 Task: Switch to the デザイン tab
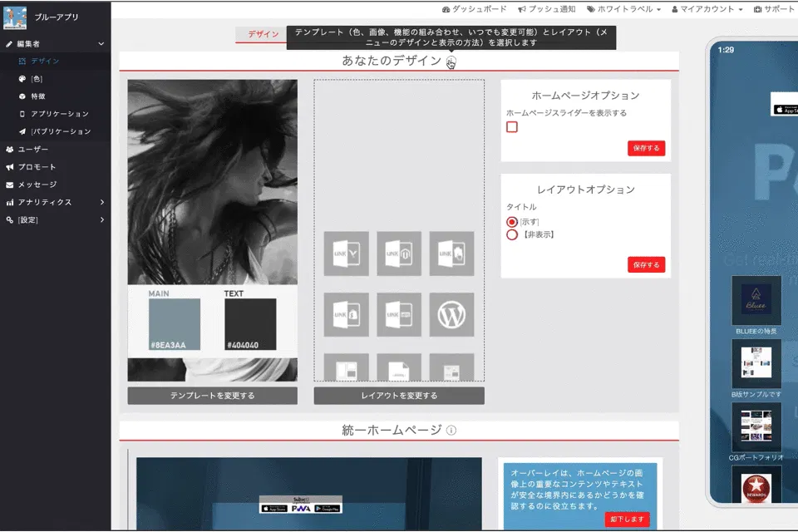(x=264, y=35)
